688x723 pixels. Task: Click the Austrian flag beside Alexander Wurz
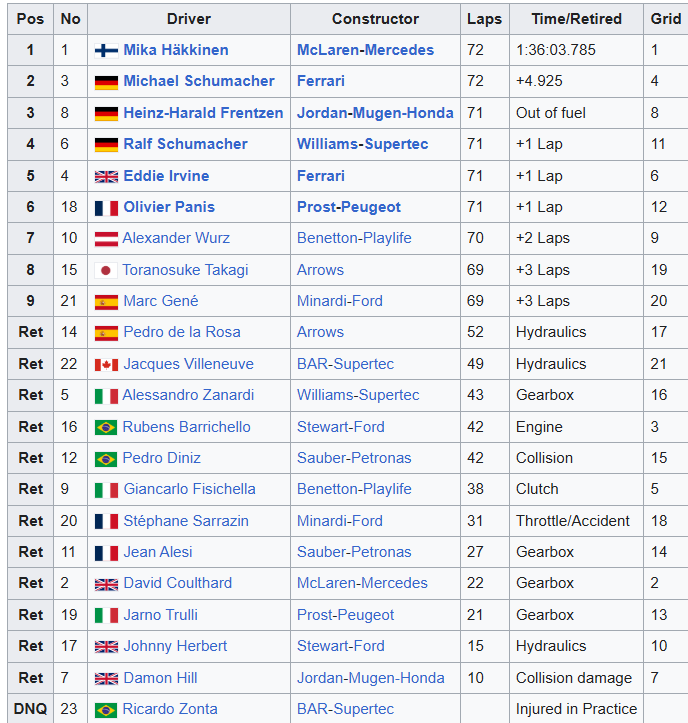[106, 239]
